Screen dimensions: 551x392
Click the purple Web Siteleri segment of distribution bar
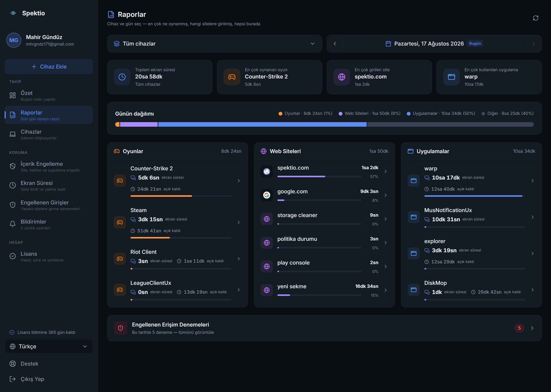(139, 124)
